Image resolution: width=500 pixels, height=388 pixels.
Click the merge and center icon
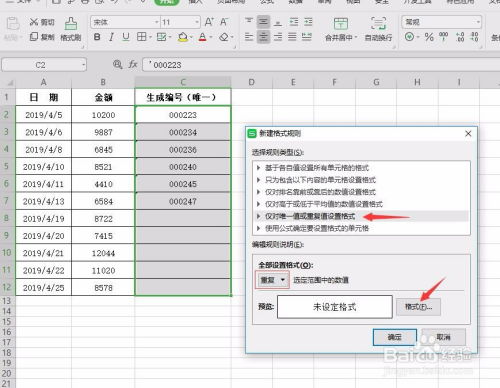(340, 24)
